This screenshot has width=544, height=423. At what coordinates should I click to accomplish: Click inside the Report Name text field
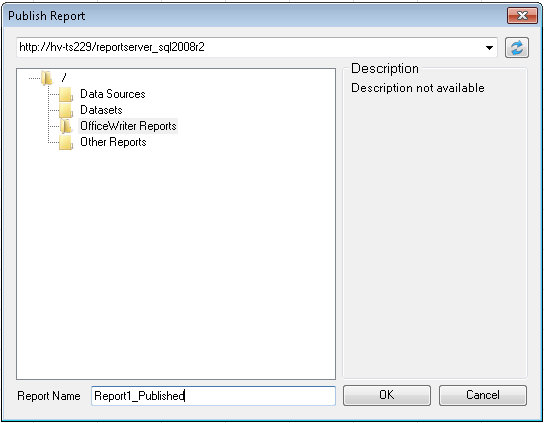click(x=213, y=396)
